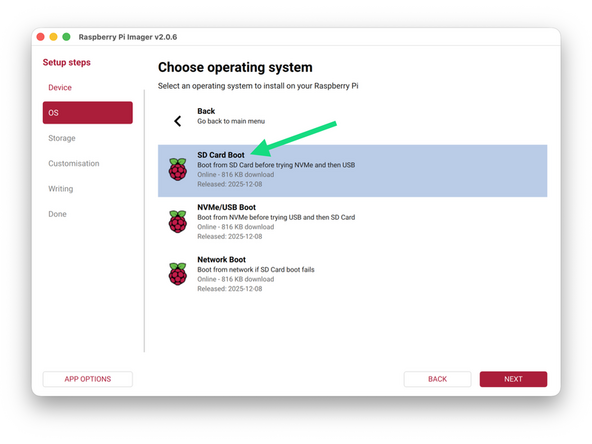
Task: Select the NVMe/USB Boot title
Action: pyautogui.click(x=227, y=207)
